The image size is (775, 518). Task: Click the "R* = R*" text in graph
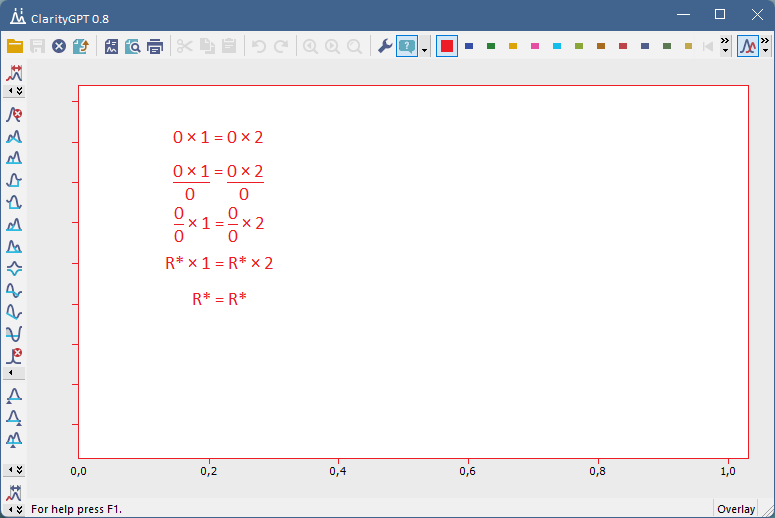click(219, 299)
